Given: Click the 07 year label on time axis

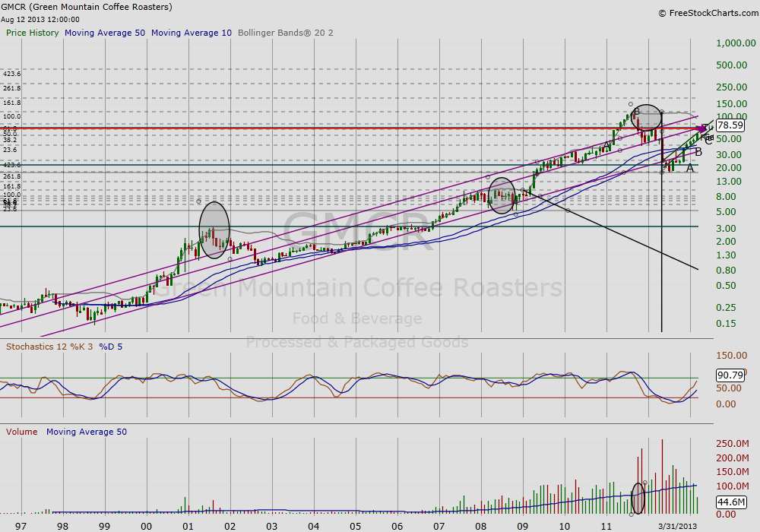Looking at the screenshot, I should coord(439,526).
